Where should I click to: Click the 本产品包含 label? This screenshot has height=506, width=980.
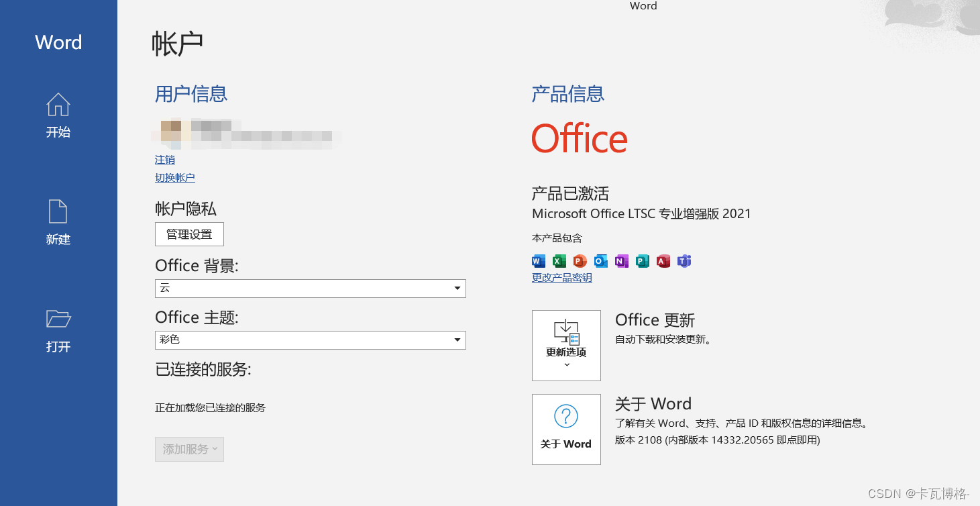(x=557, y=238)
